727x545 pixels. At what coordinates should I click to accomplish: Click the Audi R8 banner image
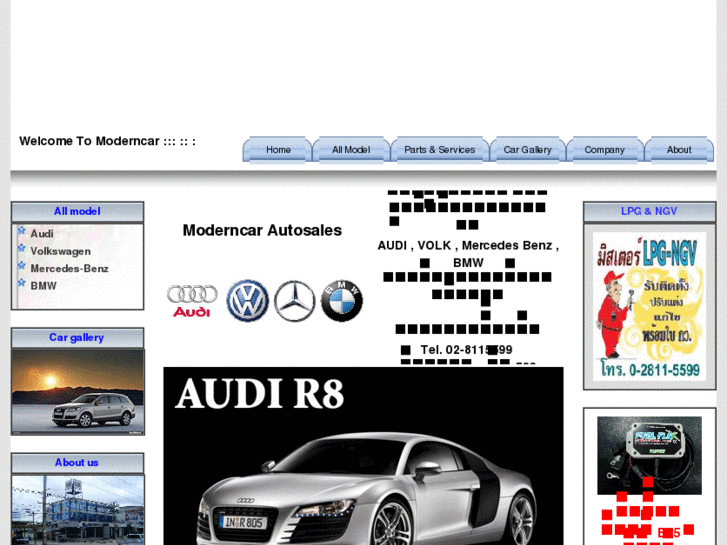click(x=363, y=456)
